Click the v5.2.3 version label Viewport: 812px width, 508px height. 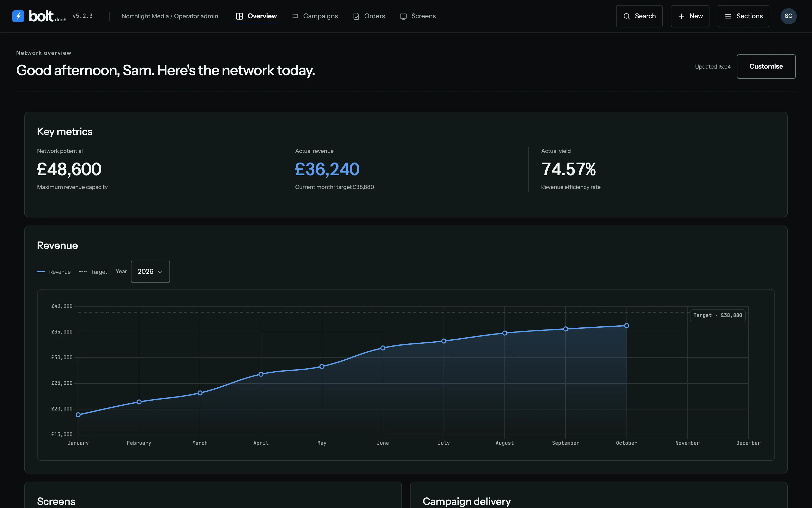coord(82,16)
